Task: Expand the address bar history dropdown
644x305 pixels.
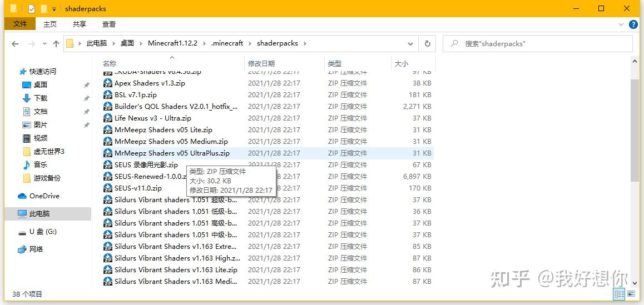Action: [410, 43]
